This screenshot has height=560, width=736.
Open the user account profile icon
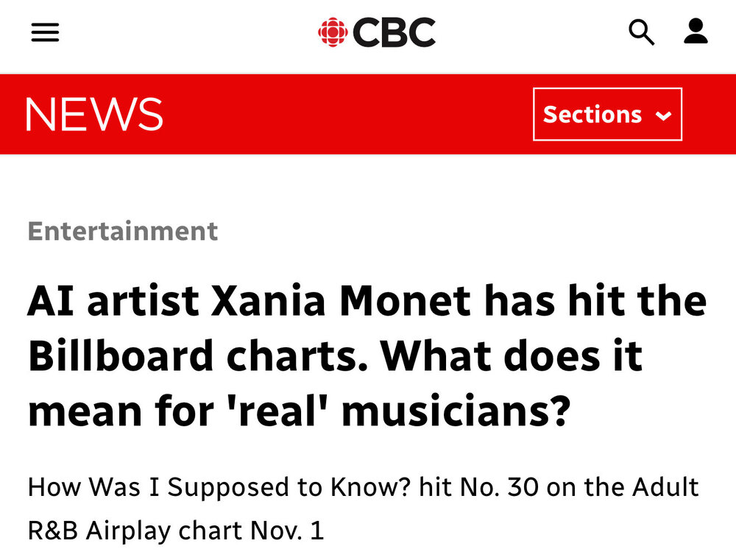click(696, 32)
